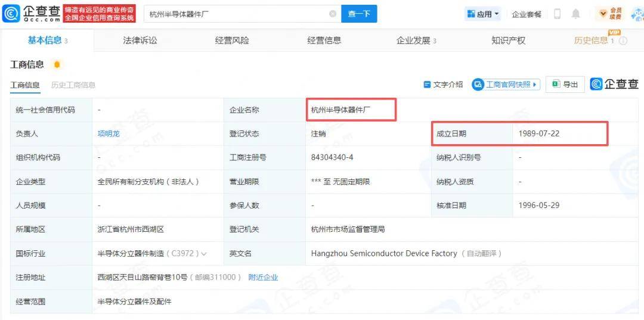This screenshot has height=320, width=644.
Task: Export data using the 导出 button
Action: [565, 85]
